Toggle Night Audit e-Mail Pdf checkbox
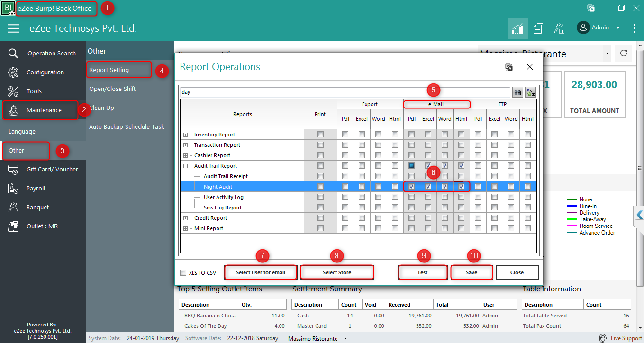The image size is (644, 343). point(412,187)
